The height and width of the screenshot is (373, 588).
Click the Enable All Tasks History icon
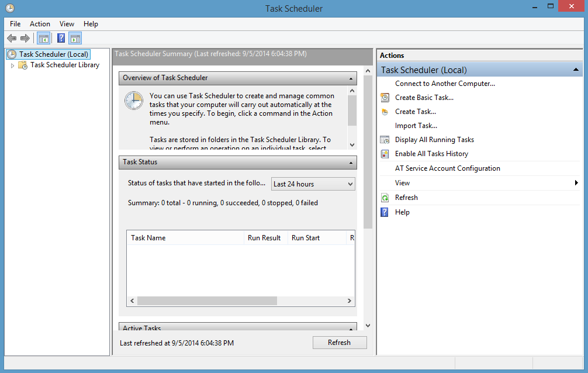click(x=385, y=154)
